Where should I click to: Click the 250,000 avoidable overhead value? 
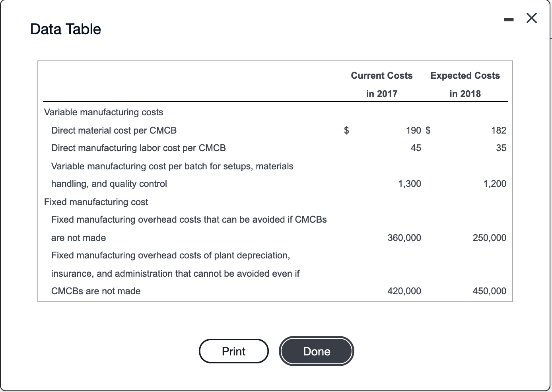(489, 238)
